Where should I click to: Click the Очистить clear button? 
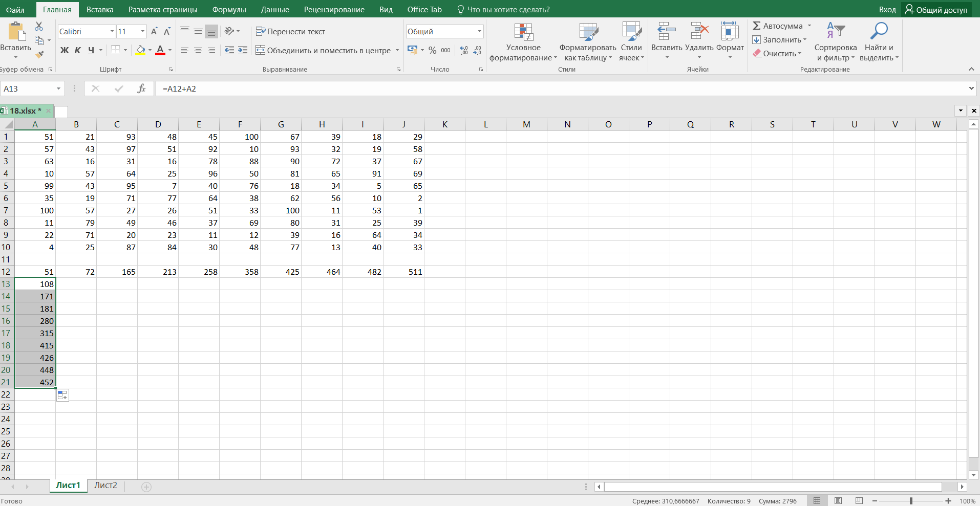777,53
